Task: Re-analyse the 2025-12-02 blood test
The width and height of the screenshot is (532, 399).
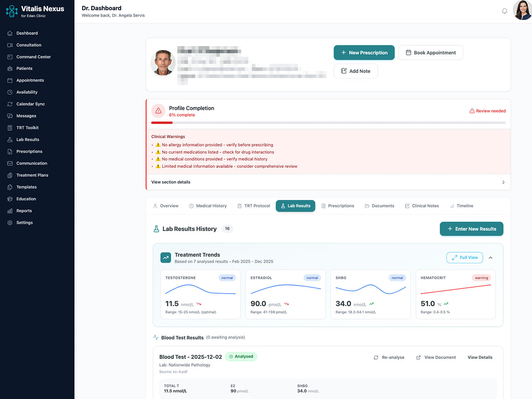Action: click(389, 357)
